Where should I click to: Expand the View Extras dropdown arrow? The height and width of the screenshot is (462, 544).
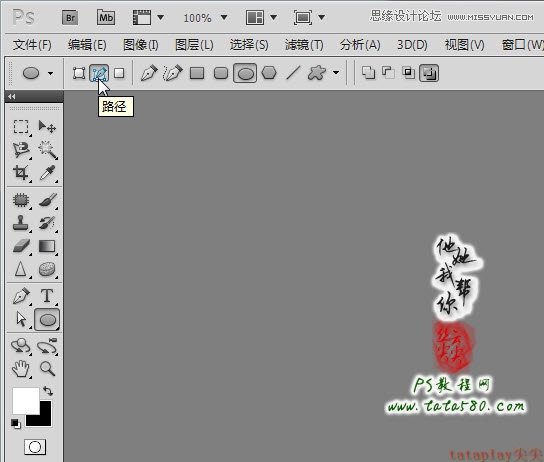[160, 17]
